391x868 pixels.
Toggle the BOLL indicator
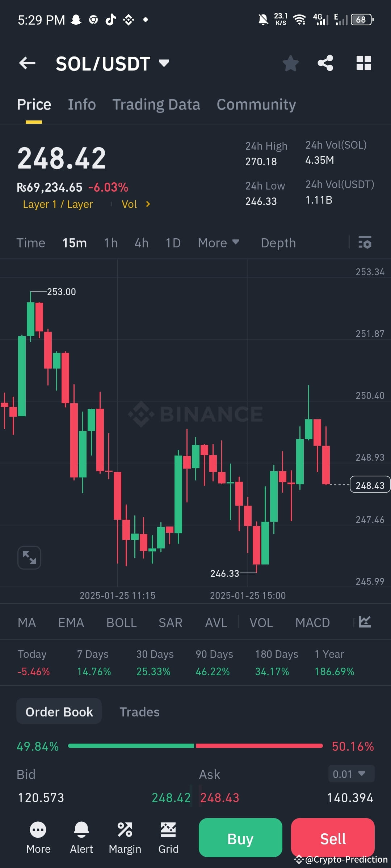pos(121,622)
